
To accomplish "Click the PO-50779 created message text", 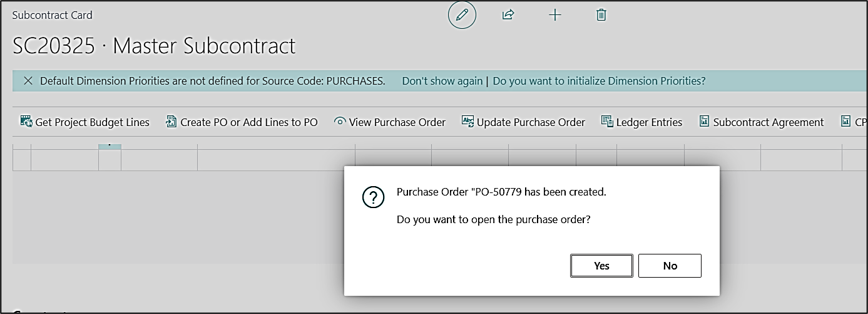I will pyautogui.click(x=501, y=192).
